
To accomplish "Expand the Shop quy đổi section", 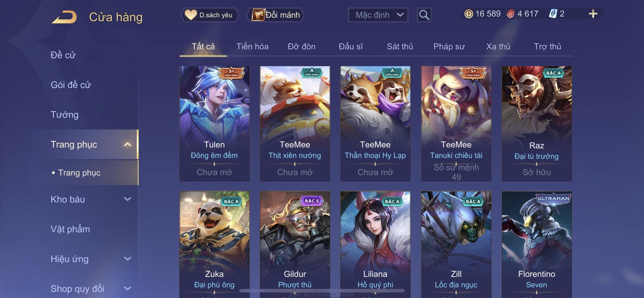I will 127,288.
